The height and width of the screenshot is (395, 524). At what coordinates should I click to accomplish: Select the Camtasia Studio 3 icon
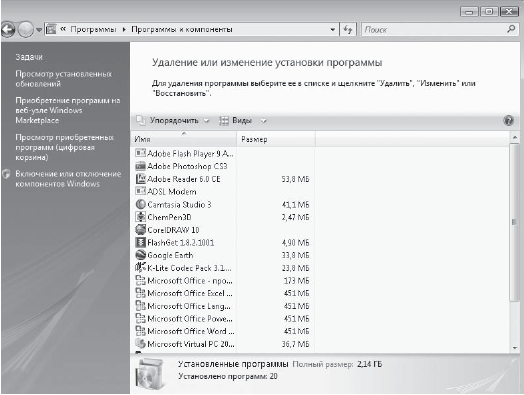(140, 204)
